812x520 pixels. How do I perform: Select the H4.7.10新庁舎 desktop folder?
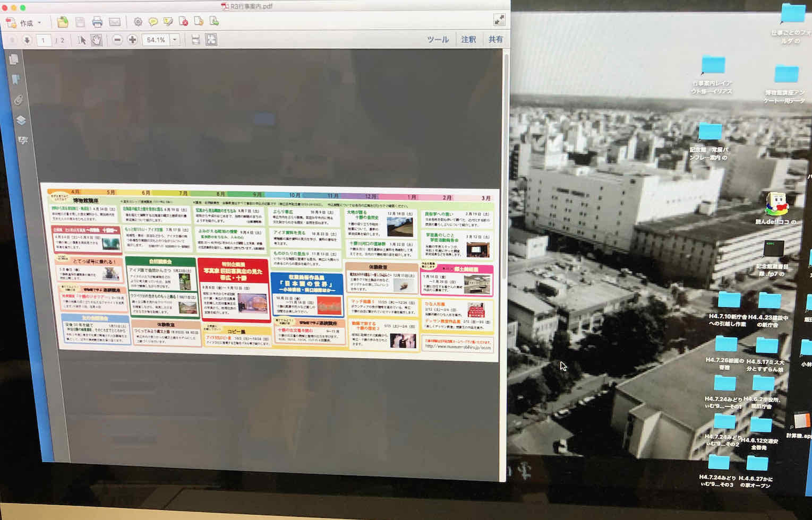point(729,309)
